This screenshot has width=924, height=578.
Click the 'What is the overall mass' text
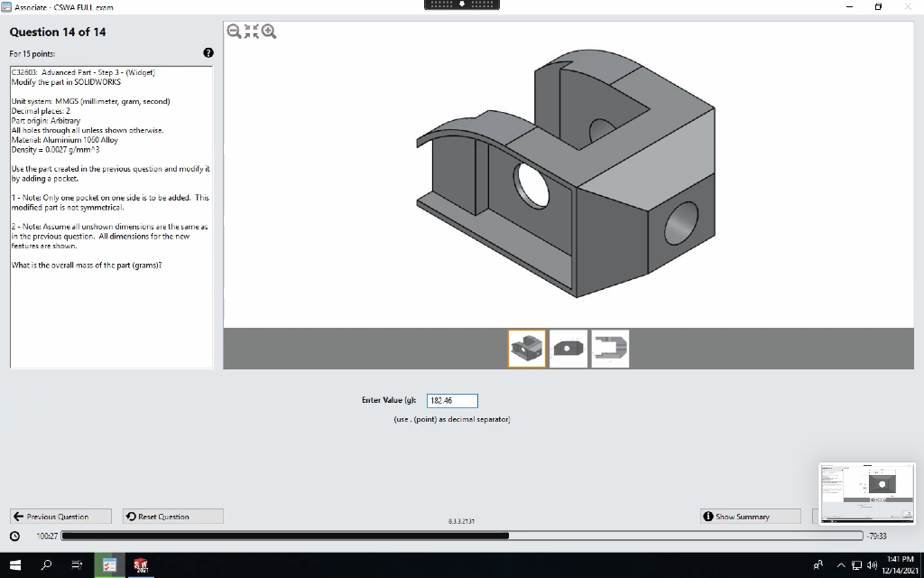pos(87,266)
